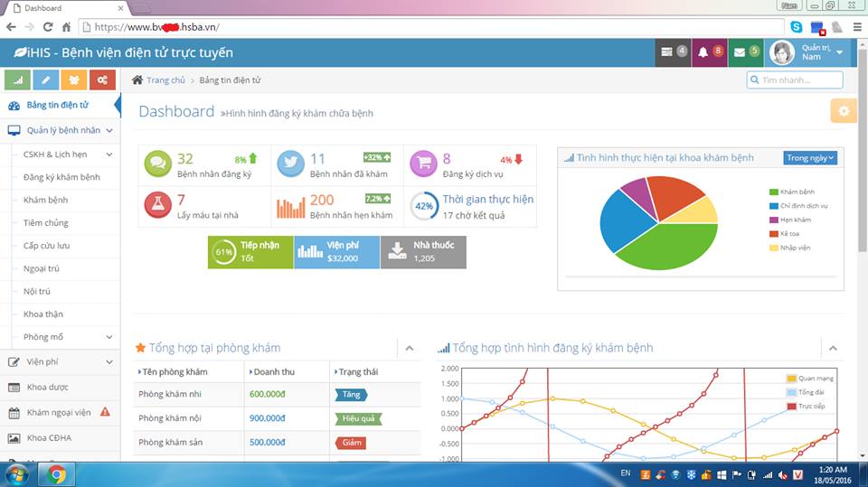The image size is (868, 487).
Task: Click the orange users shortcut button
Action: point(74,80)
